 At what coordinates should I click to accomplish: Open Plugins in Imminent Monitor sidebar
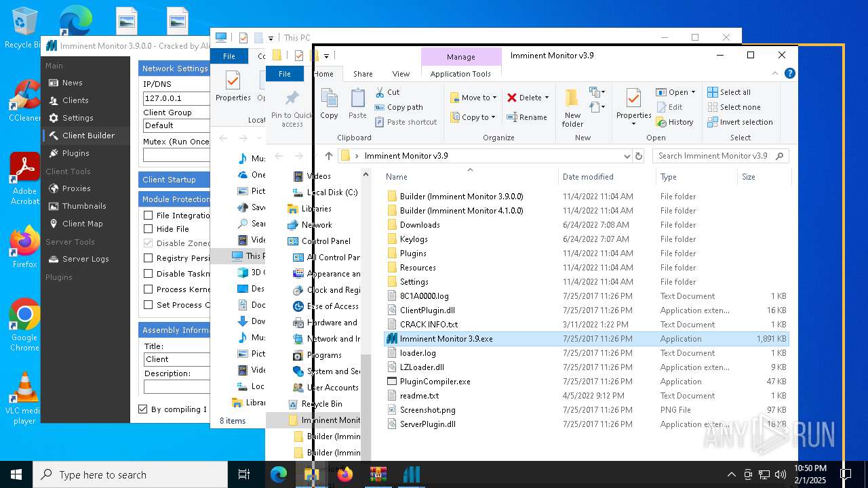click(x=75, y=153)
